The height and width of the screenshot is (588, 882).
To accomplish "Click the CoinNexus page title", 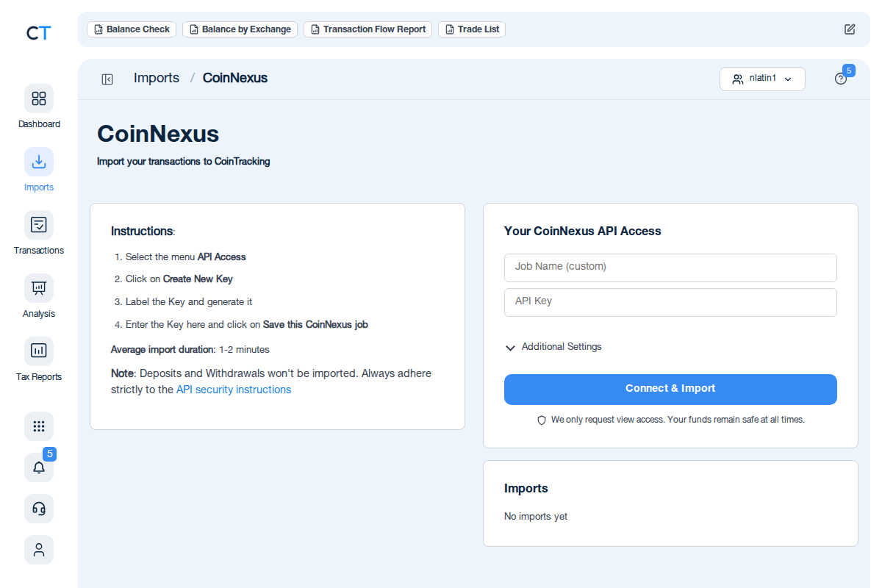I will (158, 134).
